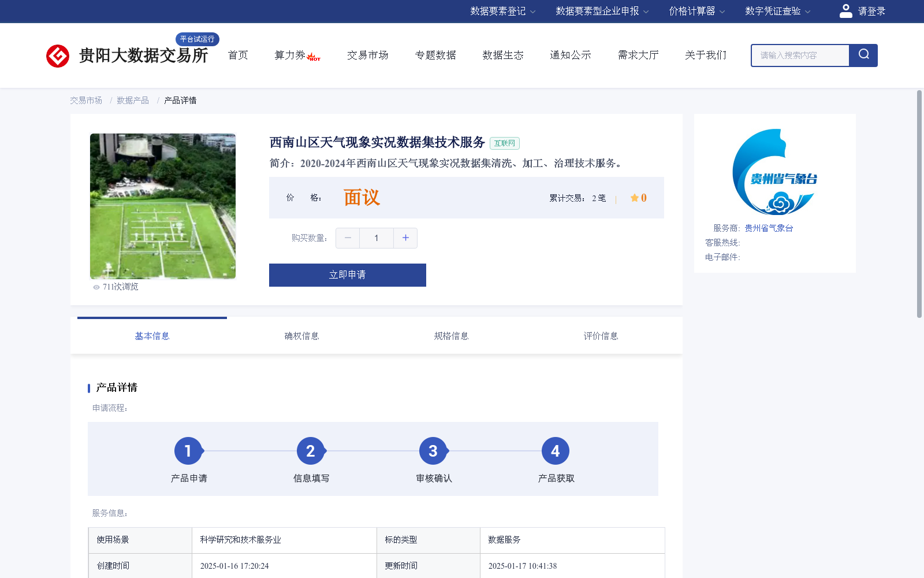Click the eye view-count icon
Image resolution: width=924 pixels, height=578 pixels.
[x=96, y=287]
